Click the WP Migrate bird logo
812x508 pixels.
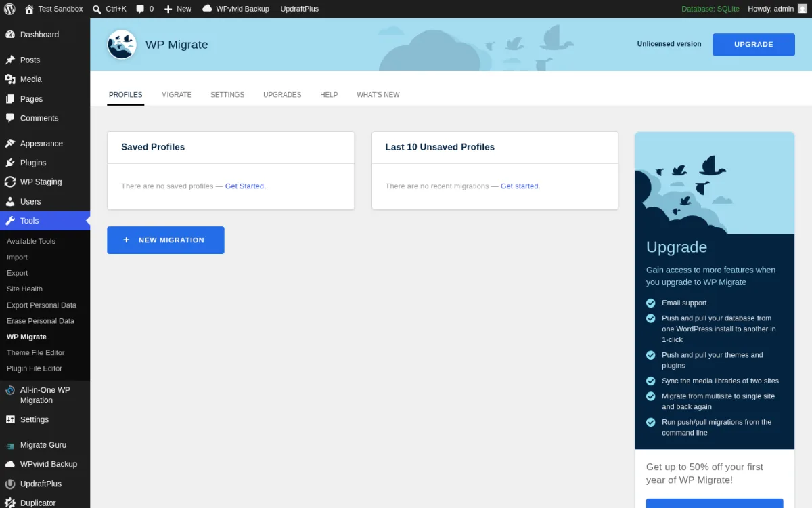122,45
